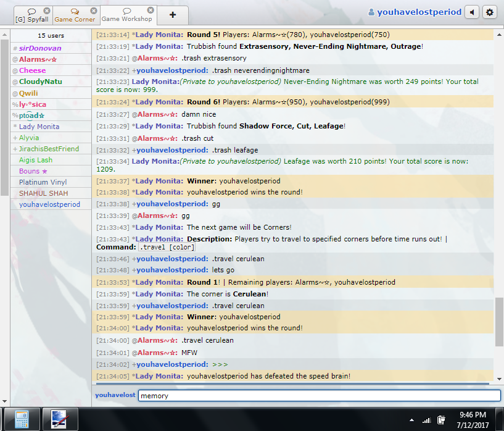
Task: Click the network signal tray icon
Action: pyautogui.click(x=426, y=420)
